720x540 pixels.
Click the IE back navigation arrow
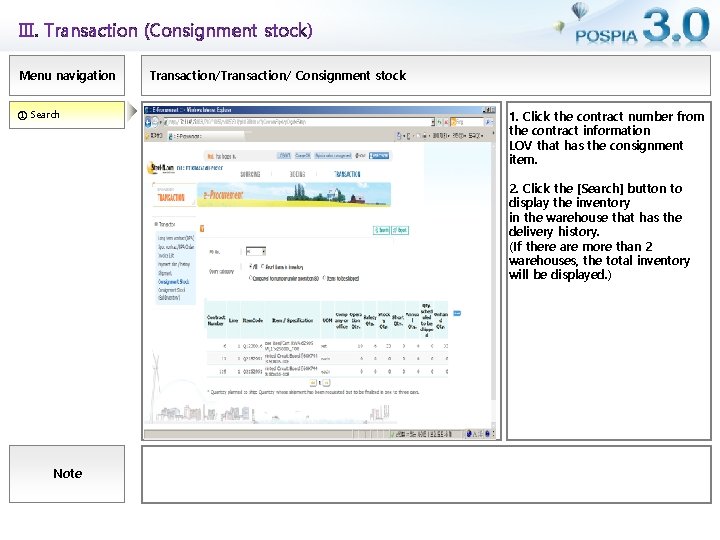tap(148, 122)
